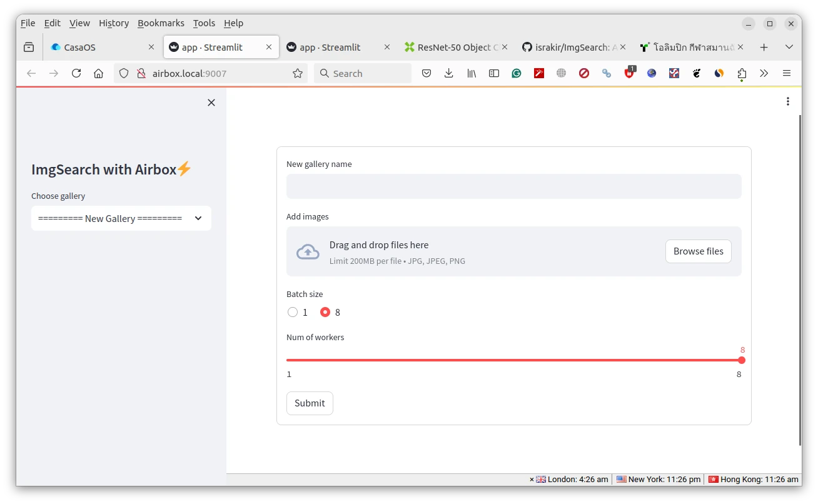Click the blue chain link extension
This screenshot has width=818, height=504.
(x=607, y=73)
